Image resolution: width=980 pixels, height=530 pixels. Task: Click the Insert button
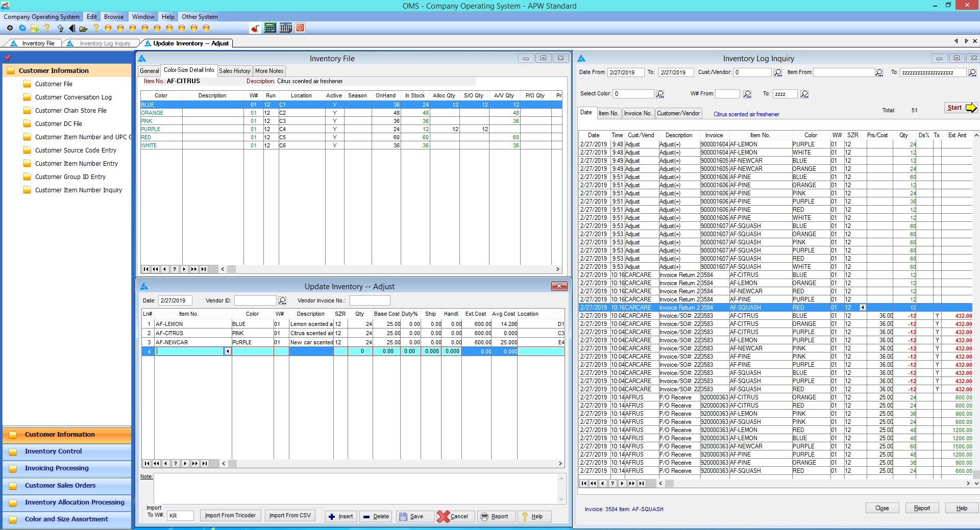[340, 516]
